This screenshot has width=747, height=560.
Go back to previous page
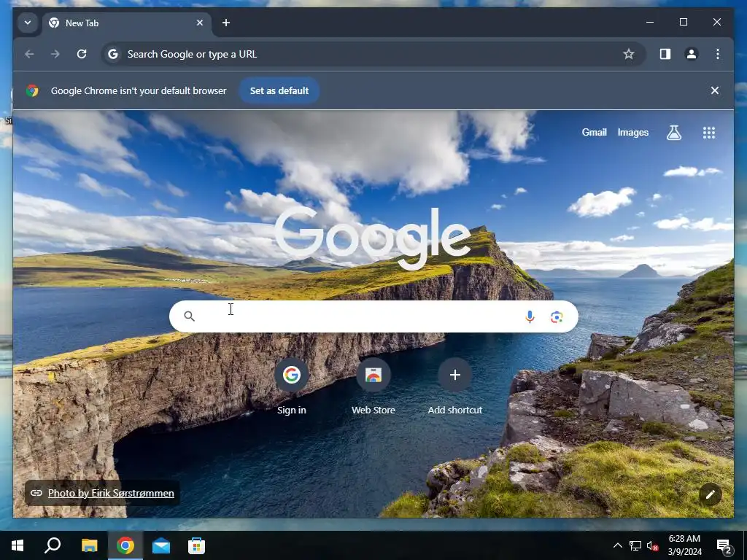pos(29,54)
